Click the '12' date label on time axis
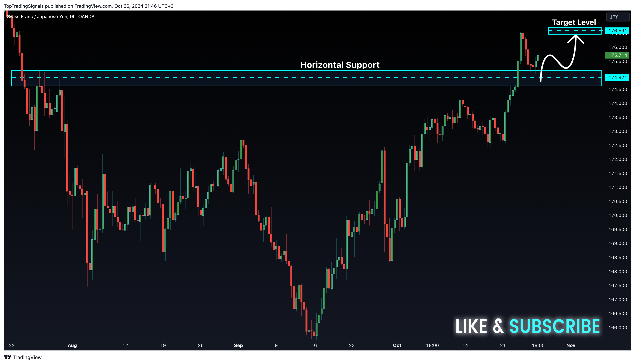The image size is (635, 364). [125, 345]
